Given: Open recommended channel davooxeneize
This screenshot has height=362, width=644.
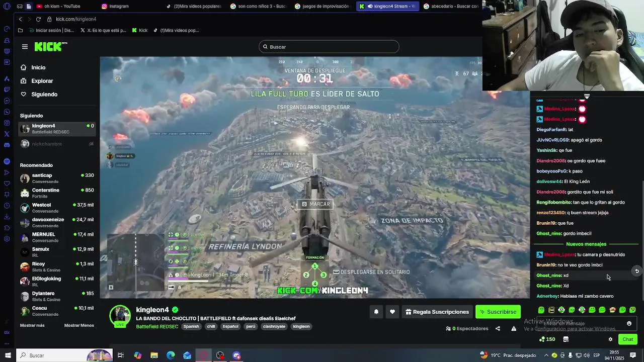Looking at the screenshot, I should [x=56, y=222].
